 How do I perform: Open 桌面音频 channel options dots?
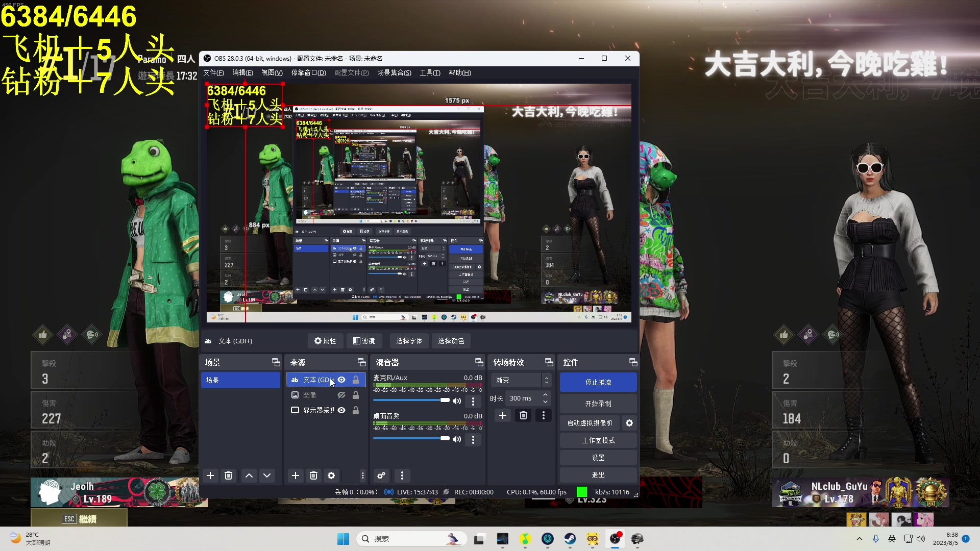pos(473,440)
